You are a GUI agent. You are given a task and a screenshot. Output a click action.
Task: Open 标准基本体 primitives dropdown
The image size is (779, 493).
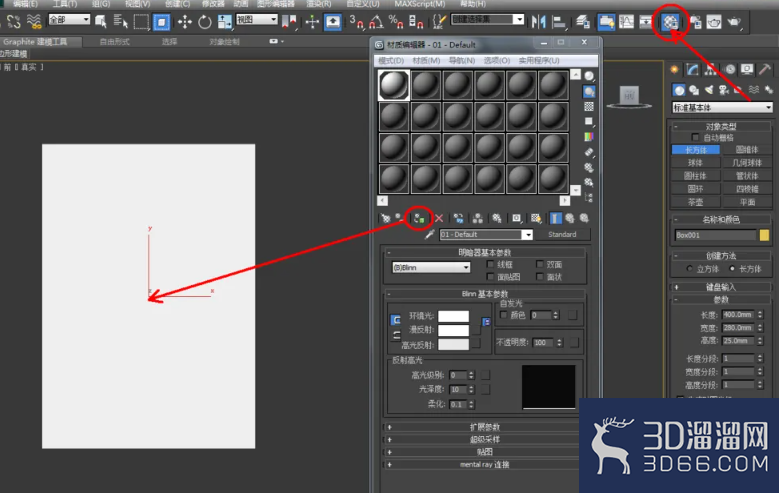pyautogui.click(x=722, y=107)
